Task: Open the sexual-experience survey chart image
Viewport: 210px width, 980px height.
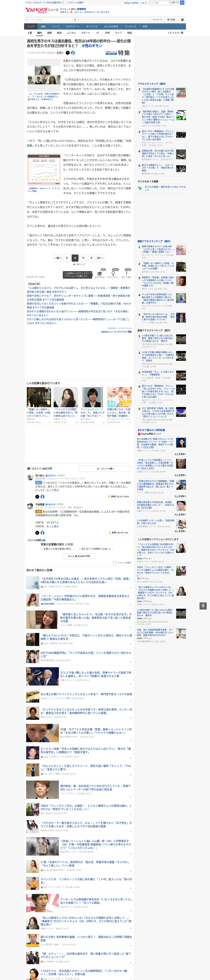Action: coord(44,170)
